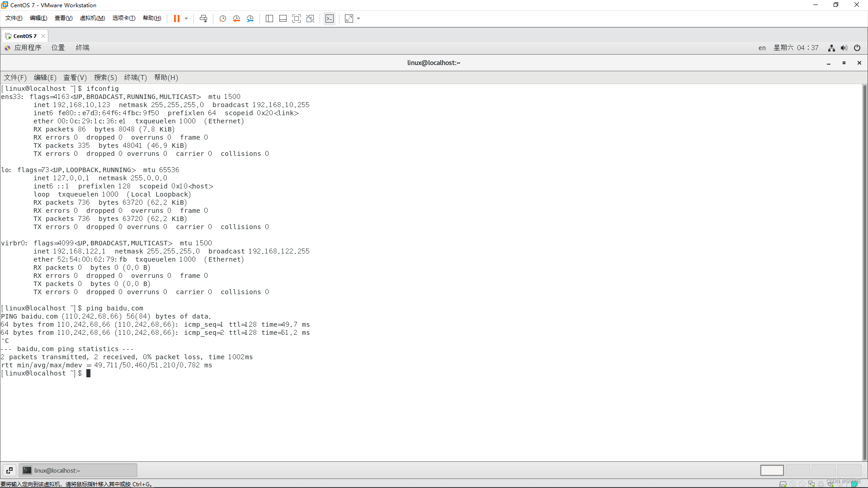Expand the stretch guest dropdown arrow
The image size is (868, 488).
click(359, 19)
